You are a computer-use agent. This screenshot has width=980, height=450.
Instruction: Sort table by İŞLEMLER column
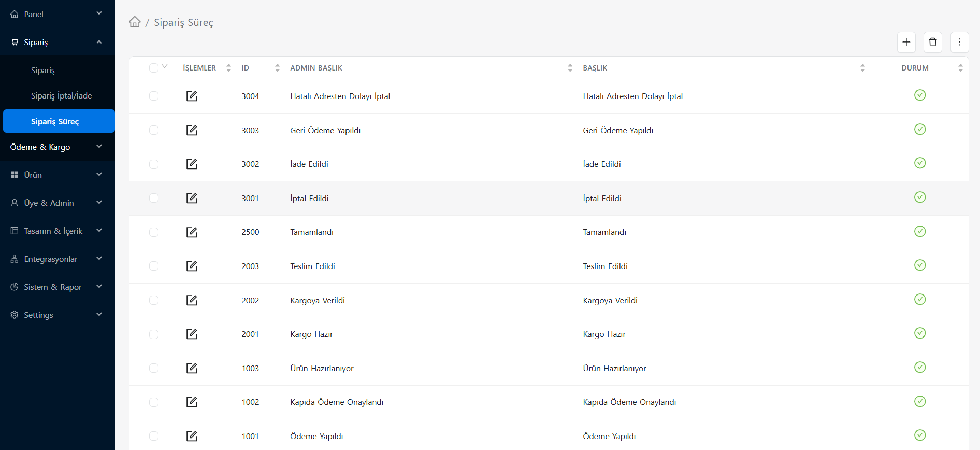229,68
